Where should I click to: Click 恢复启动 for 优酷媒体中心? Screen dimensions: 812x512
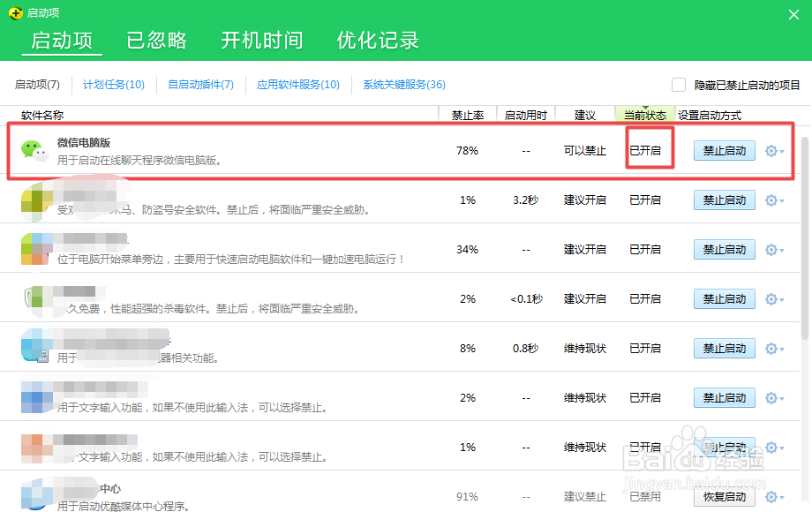(724, 496)
